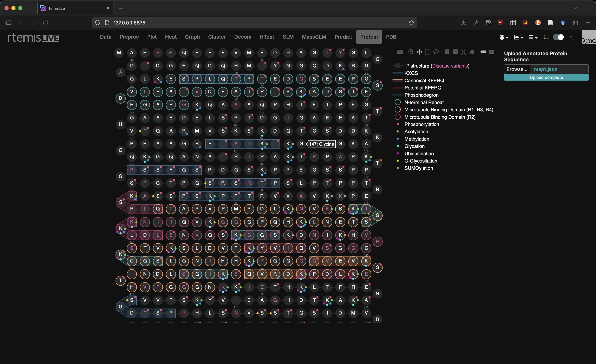Activate the Zoom tool in plot modebar
This screenshot has width=596, height=364.
tap(411, 52)
